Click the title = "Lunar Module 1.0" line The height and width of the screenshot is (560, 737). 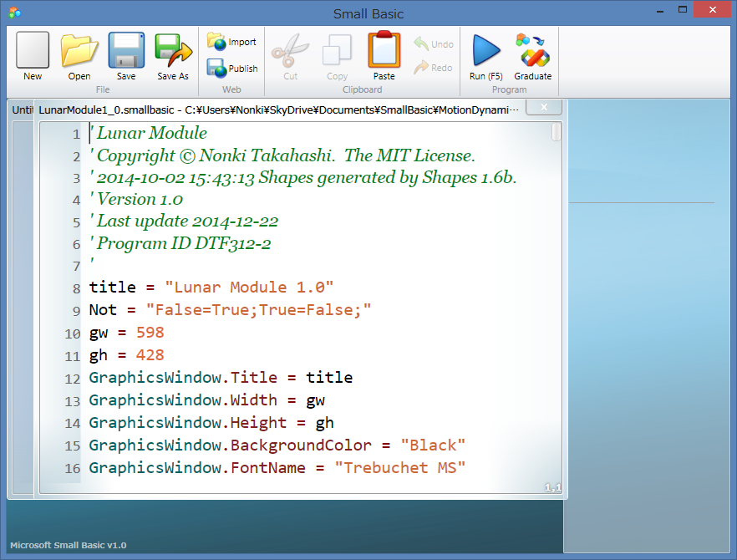tap(211, 288)
